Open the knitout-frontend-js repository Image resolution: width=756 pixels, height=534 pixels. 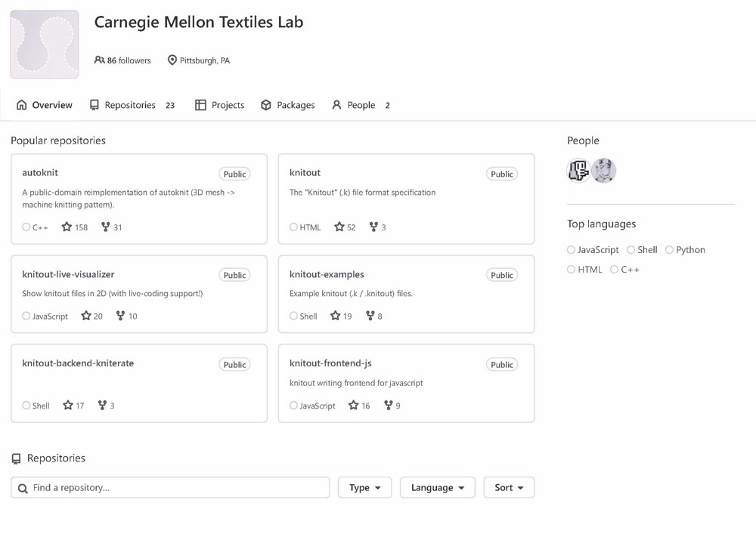click(330, 363)
